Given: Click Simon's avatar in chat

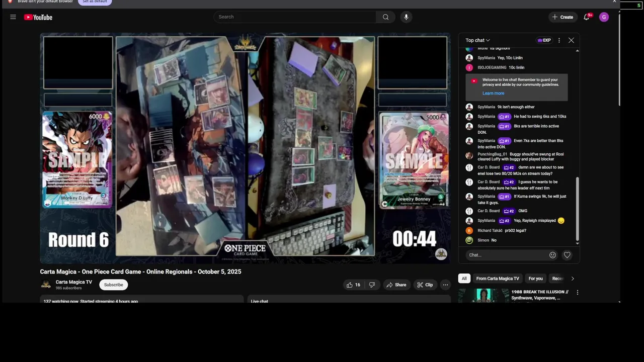Looking at the screenshot, I should 469,240.
